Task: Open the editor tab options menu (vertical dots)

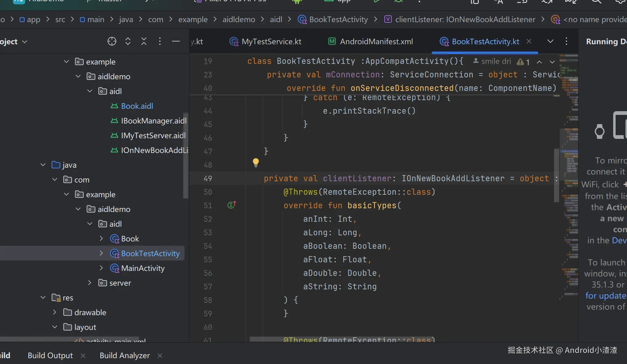Action: (566, 41)
